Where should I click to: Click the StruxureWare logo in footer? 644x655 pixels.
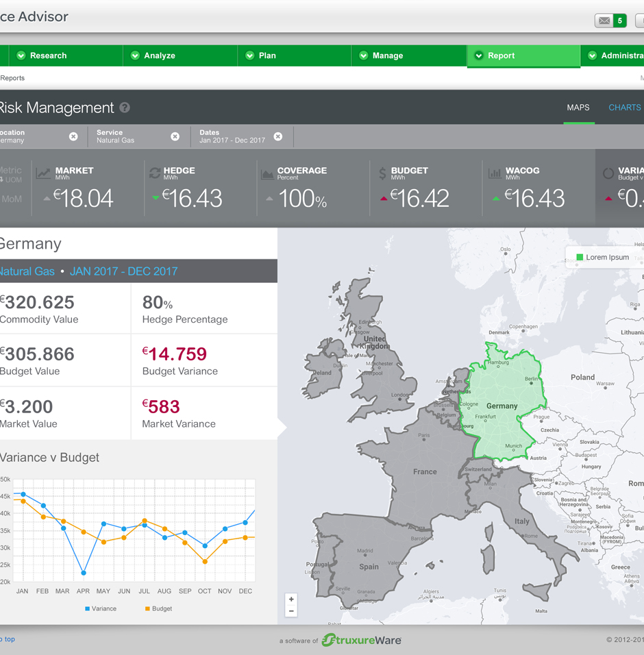(x=362, y=640)
